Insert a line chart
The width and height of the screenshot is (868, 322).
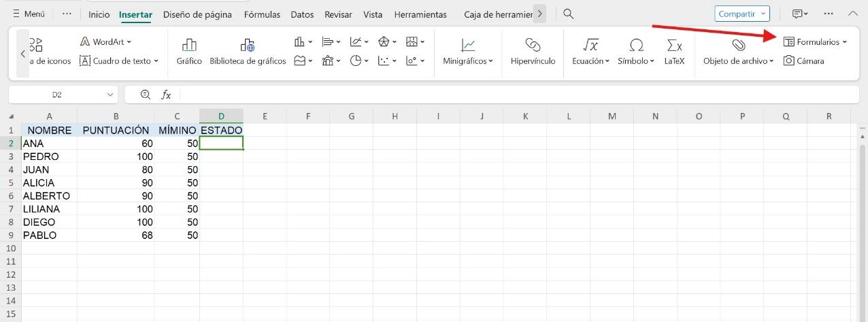pos(356,42)
